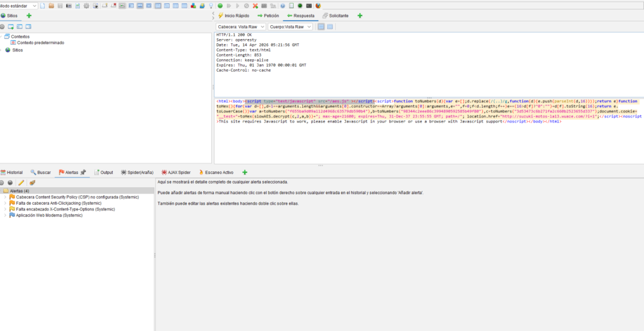Open the Cuerpo:Vista Raw dropdown

[x=290, y=26]
